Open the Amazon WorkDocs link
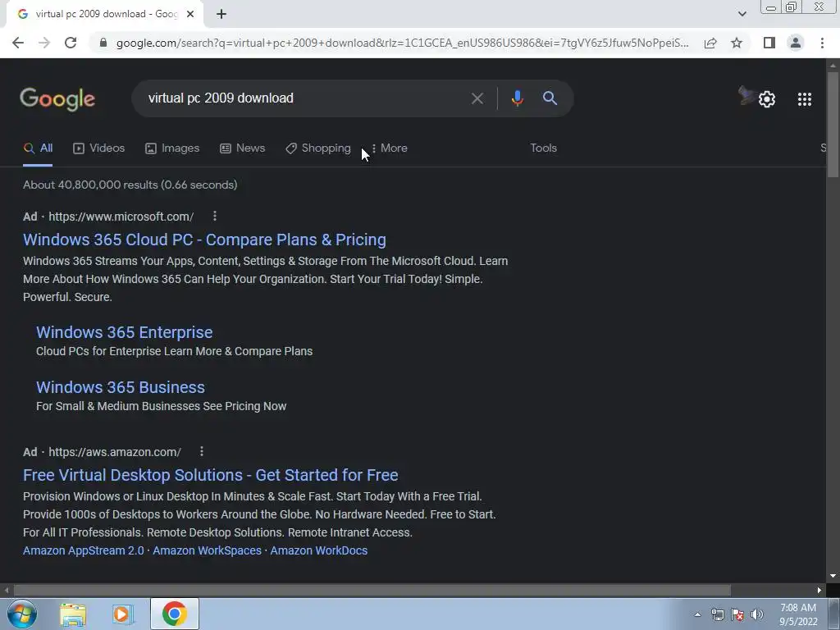The width and height of the screenshot is (840, 630). coord(319,550)
